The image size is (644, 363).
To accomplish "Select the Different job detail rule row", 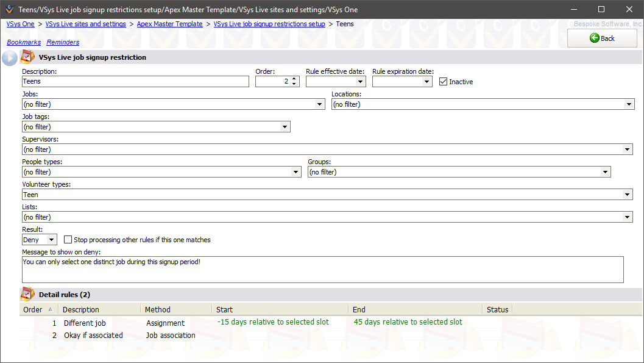I will 85,323.
